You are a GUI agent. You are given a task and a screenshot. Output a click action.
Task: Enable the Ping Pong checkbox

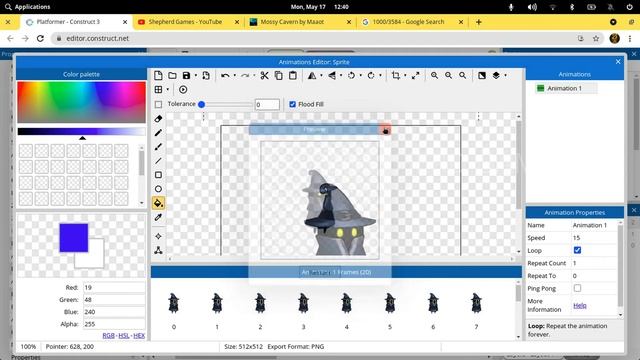tap(577, 288)
